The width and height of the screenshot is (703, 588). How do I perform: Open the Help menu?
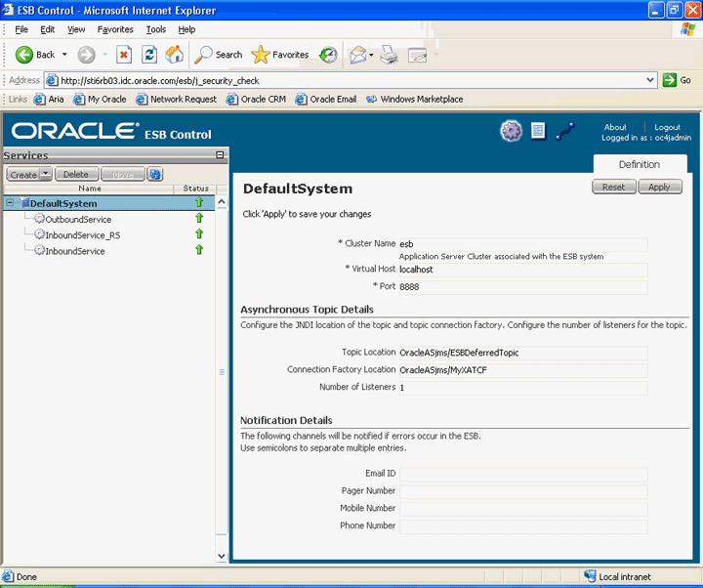186,29
